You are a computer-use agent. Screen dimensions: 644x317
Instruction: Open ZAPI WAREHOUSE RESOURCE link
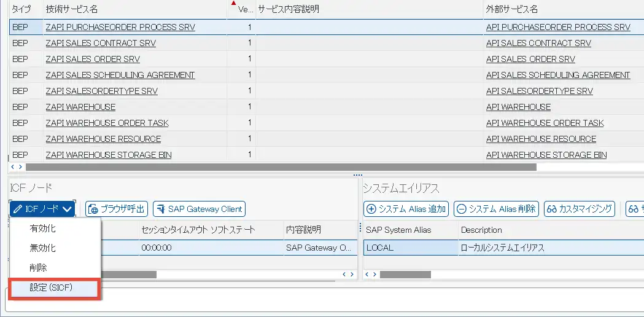(x=103, y=139)
